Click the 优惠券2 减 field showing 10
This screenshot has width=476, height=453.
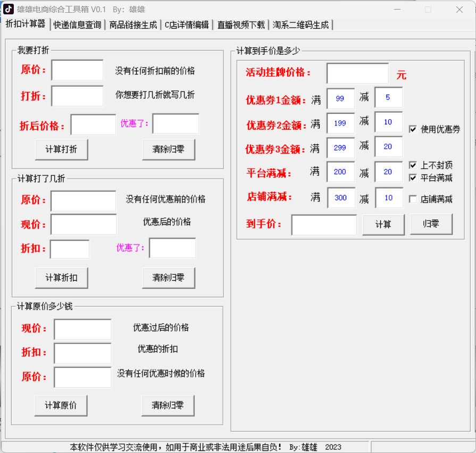click(389, 122)
